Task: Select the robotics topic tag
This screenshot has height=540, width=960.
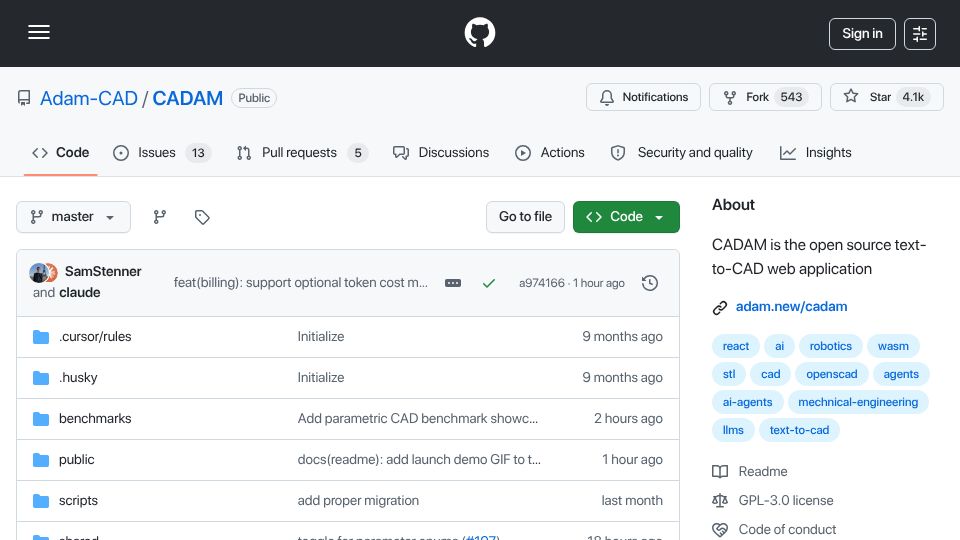Action: tap(830, 346)
